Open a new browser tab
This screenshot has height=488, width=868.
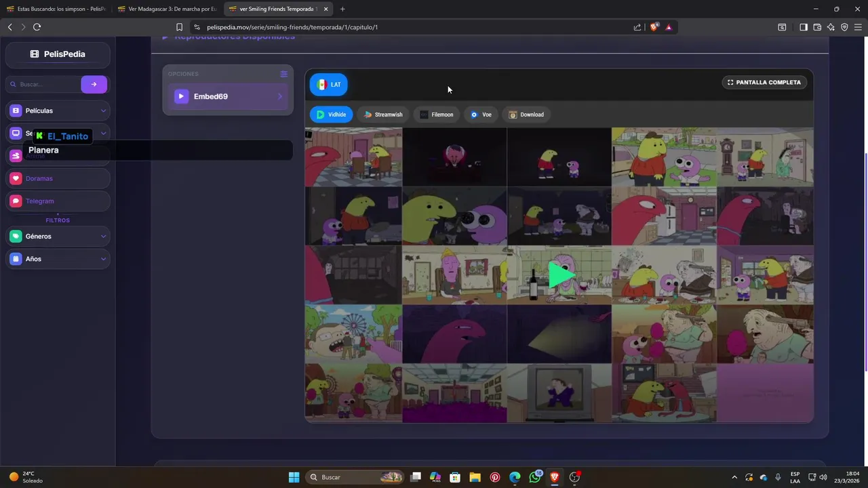coord(342,9)
